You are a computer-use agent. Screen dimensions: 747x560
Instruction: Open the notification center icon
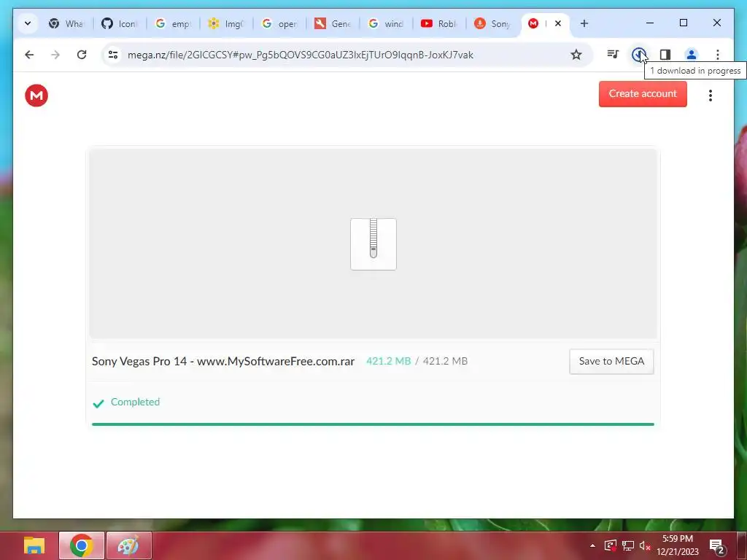pyautogui.click(x=717, y=546)
